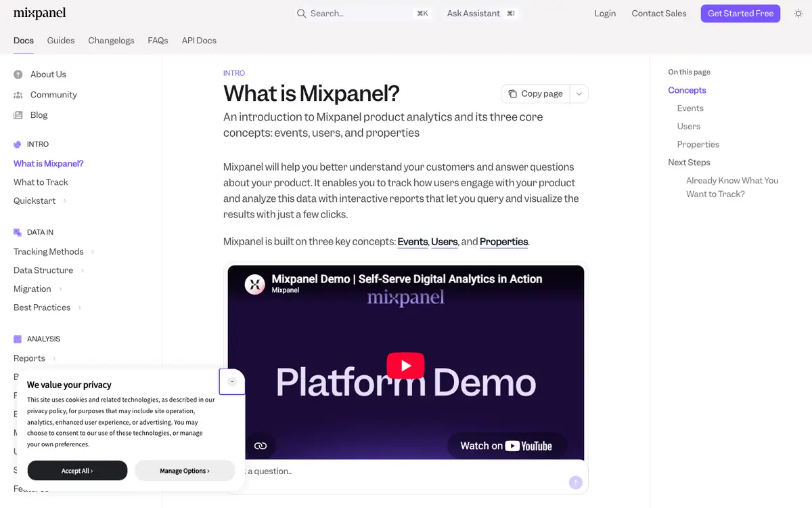
Task: Toggle the light/dark theme sun icon
Action: click(798, 14)
